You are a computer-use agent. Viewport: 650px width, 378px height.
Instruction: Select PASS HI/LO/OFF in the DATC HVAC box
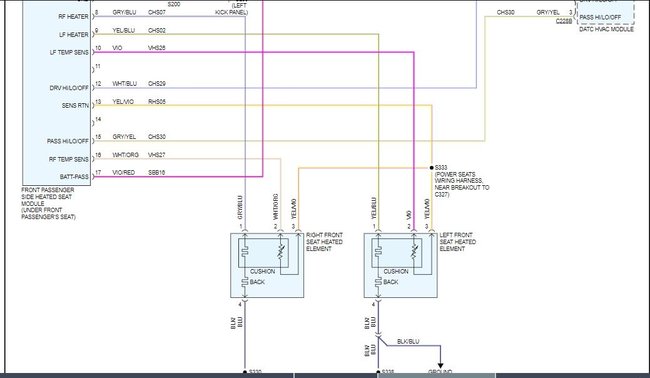tap(600, 17)
